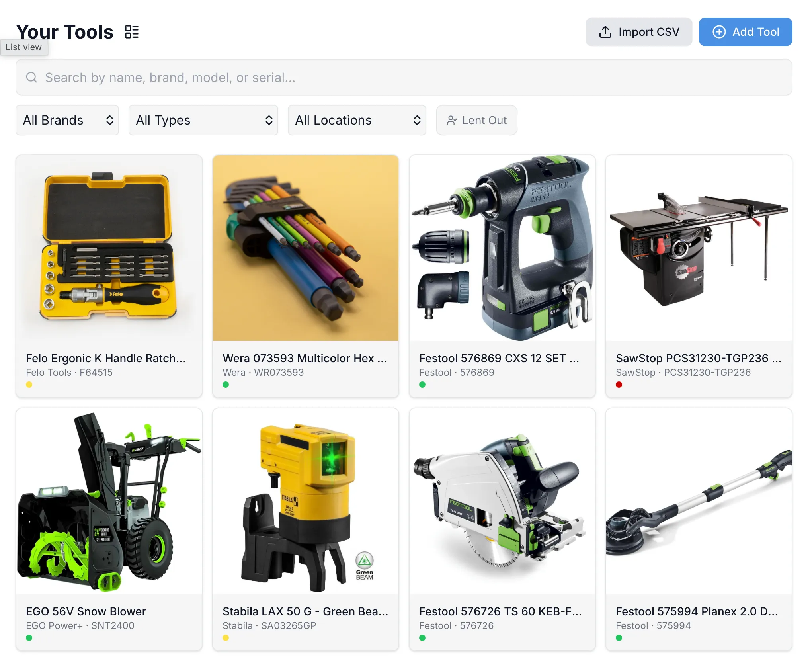Open the All Brands dropdown
This screenshot has width=812, height=668.
coord(67,120)
